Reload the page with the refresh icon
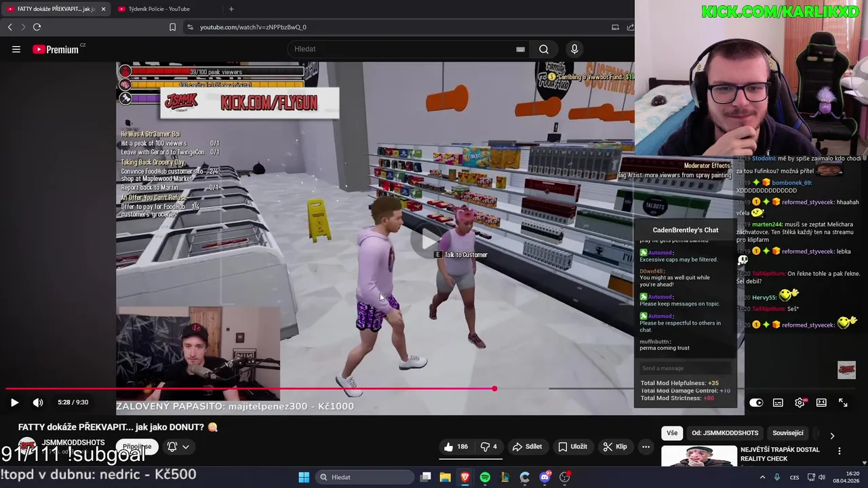Image resolution: width=868 pixels, height=488 pixels. pos(37,27)
